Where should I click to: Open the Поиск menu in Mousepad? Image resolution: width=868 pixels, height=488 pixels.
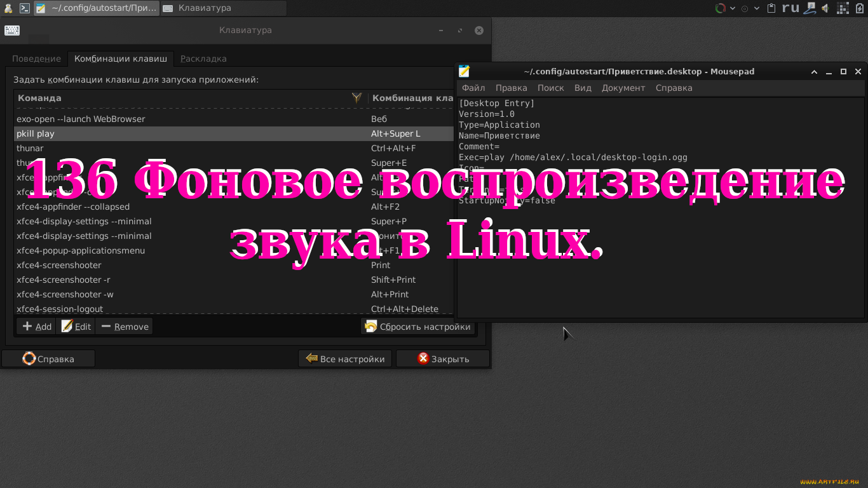pos(551,88)
